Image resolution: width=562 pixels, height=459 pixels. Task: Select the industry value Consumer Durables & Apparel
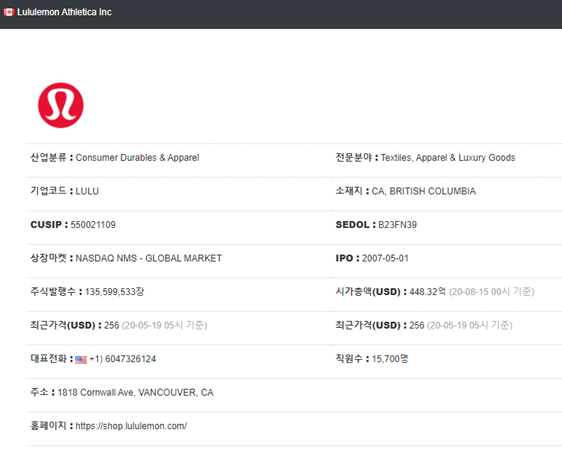(137, 158)
